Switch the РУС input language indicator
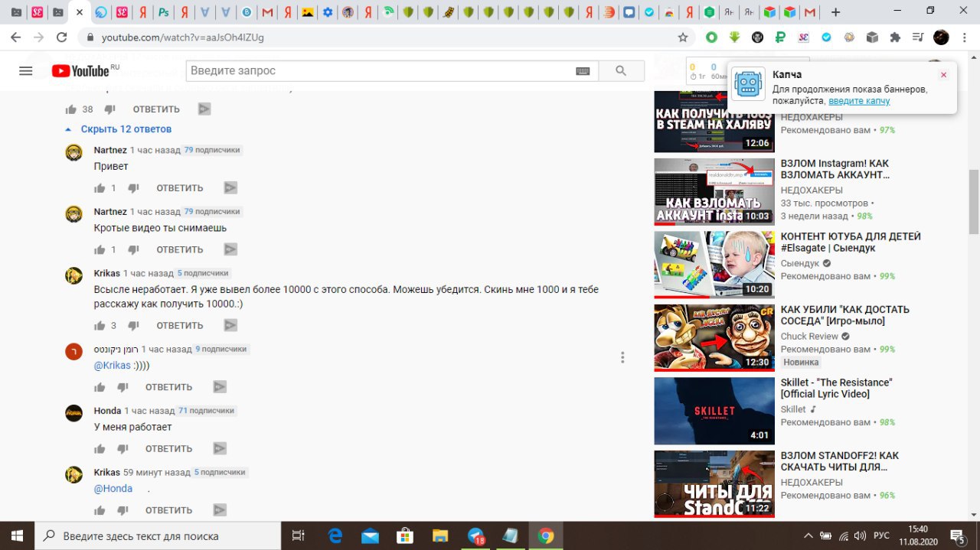 tap(882, 535)
